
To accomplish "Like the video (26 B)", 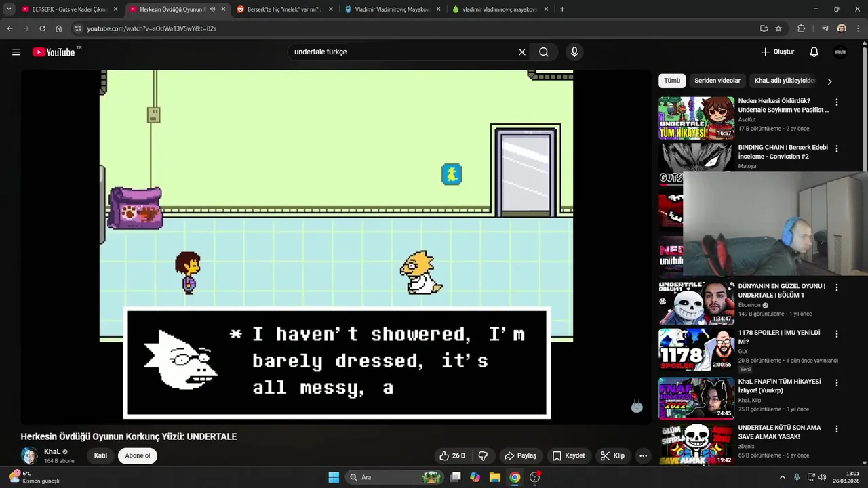I will pos(452,455).
